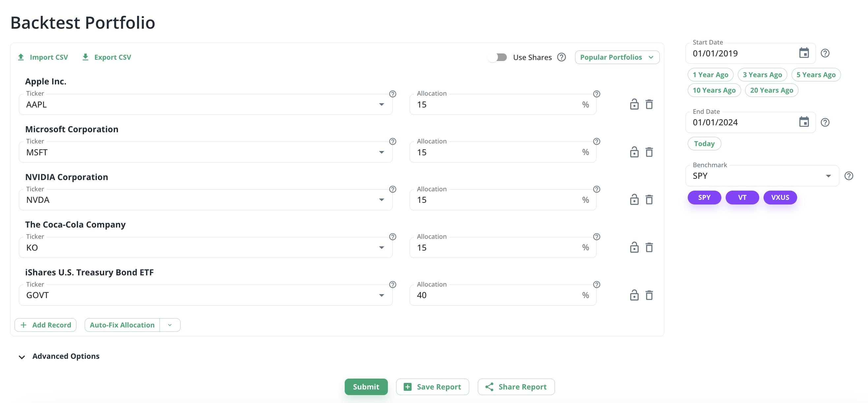Click the plus icon in Add Record
Image resolution: width=868 pixels, height=403 pixels.
23,325
